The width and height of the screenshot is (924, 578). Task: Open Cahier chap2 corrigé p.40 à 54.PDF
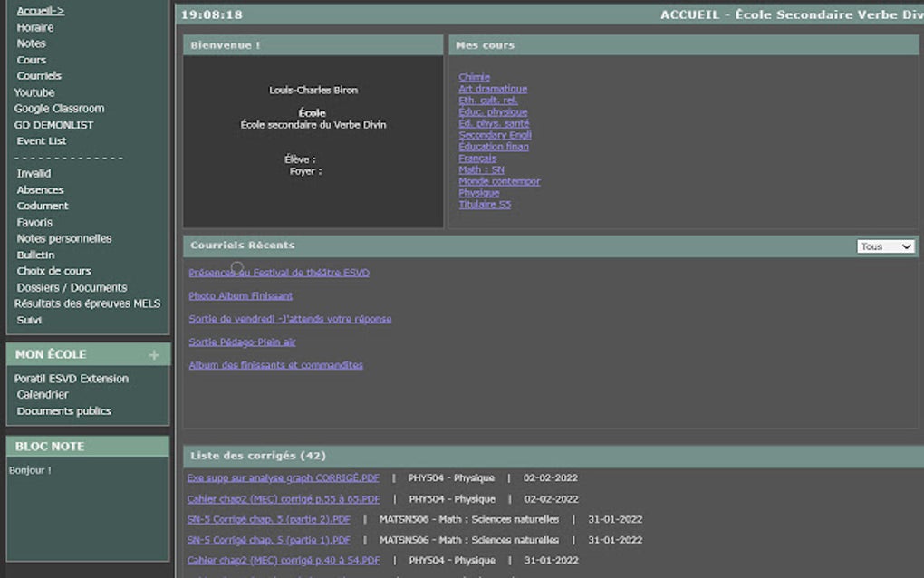tap(284, 560)
